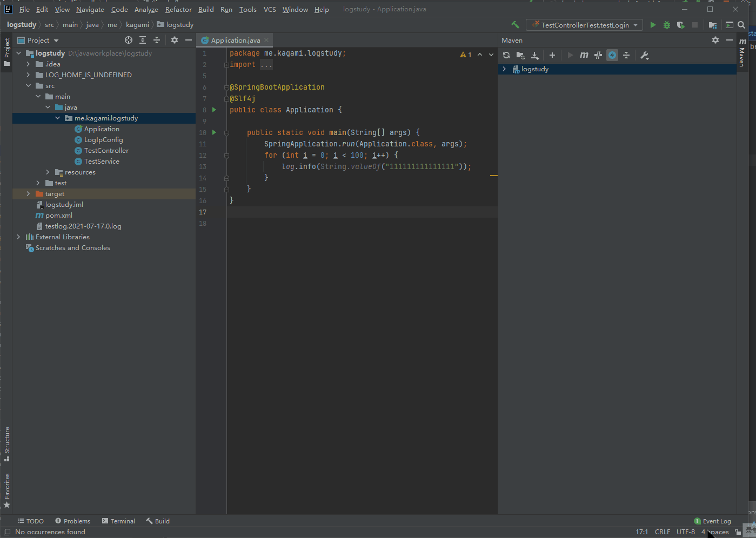Download sources in the Maven panel
Viewport: 756px width, 538px height.
tap(534, 55)
